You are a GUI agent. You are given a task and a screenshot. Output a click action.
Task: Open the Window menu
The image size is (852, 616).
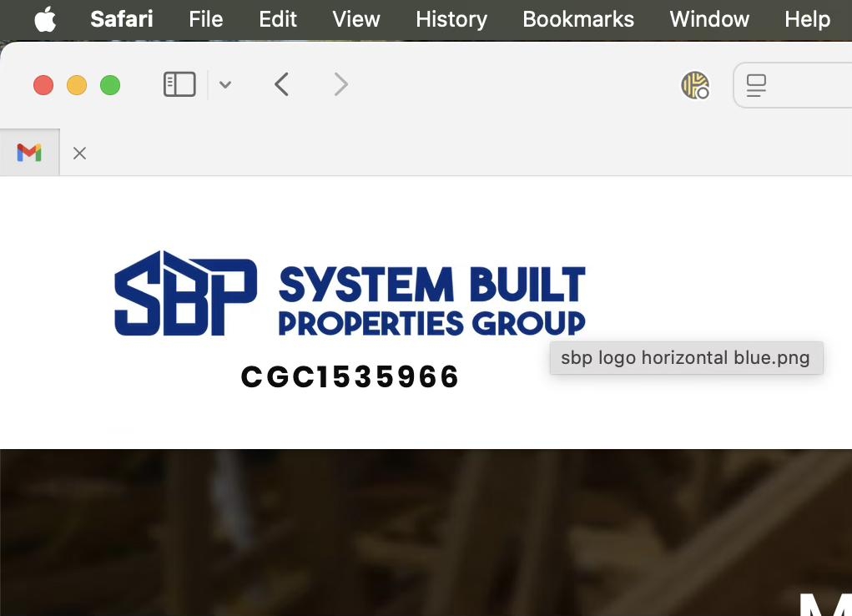pyautogui.click(x=709, y=19)
